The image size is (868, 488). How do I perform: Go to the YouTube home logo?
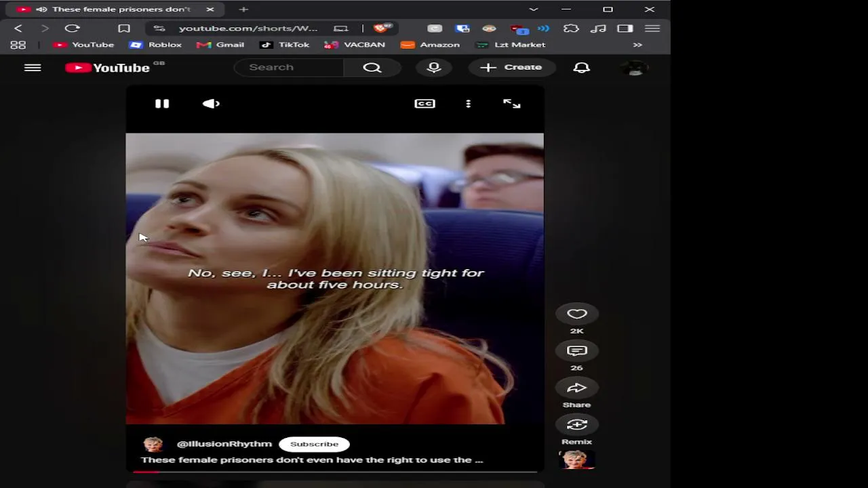click(x=108, y=68)
